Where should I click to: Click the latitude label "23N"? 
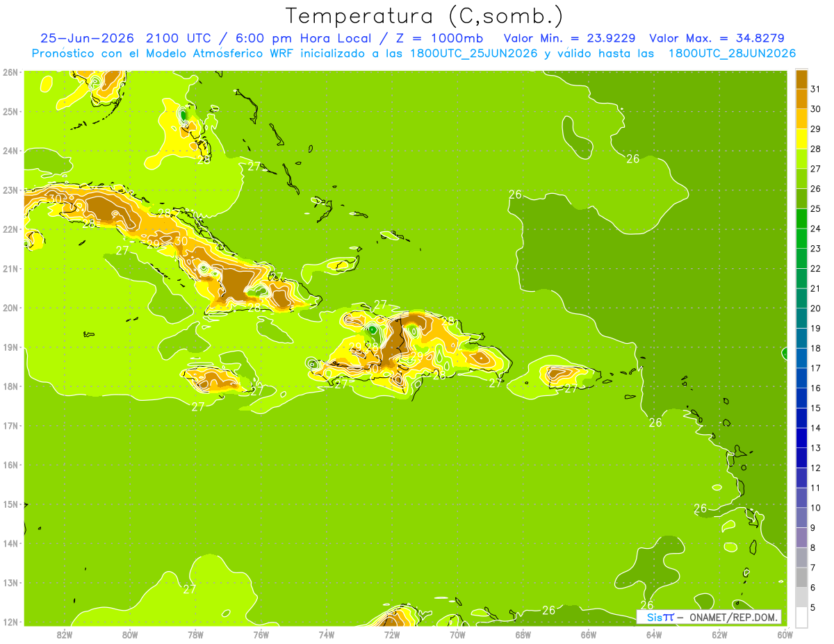click(x=10, y=190)
